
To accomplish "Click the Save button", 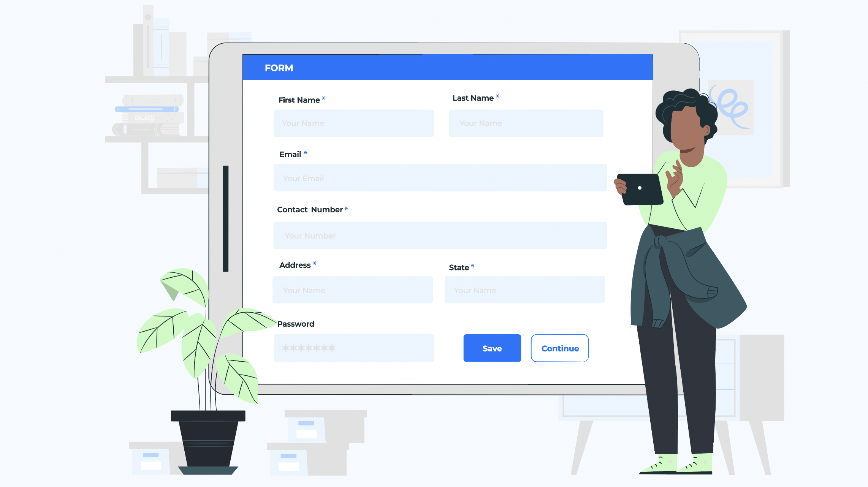I will click(x=491, y=348).
